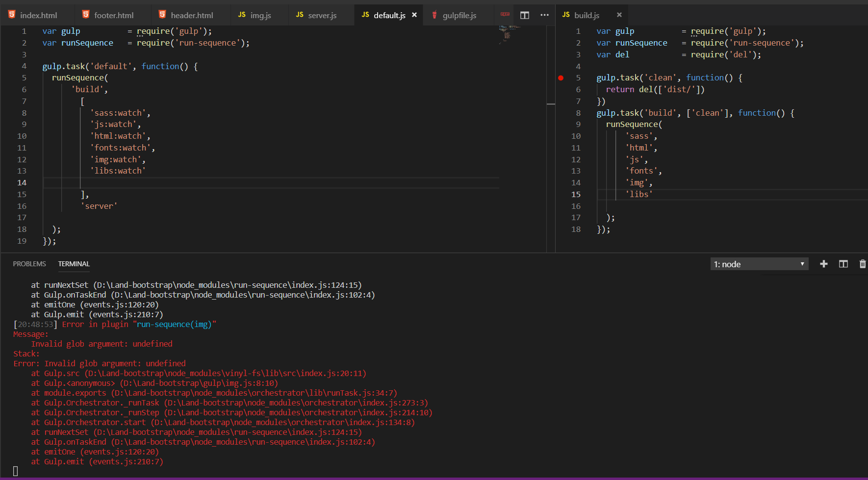The width and height of the screenshot is (868, 480).
Task: Split the editor with split icon
Action: 525,15
